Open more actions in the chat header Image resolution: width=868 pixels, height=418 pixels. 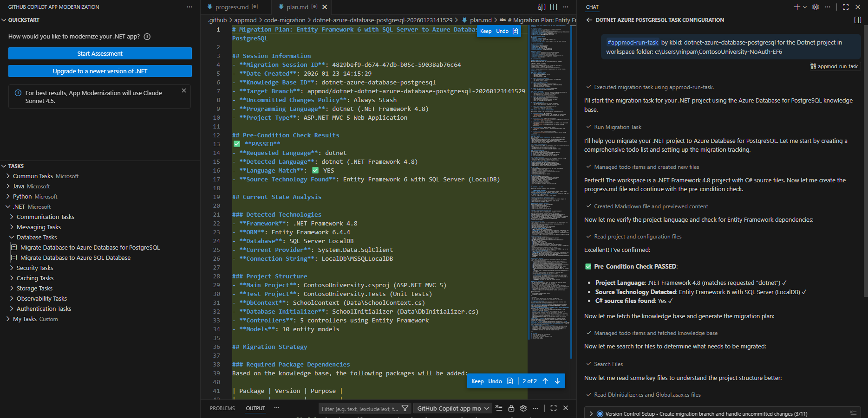pyautogui.click(x=828, y=7)
